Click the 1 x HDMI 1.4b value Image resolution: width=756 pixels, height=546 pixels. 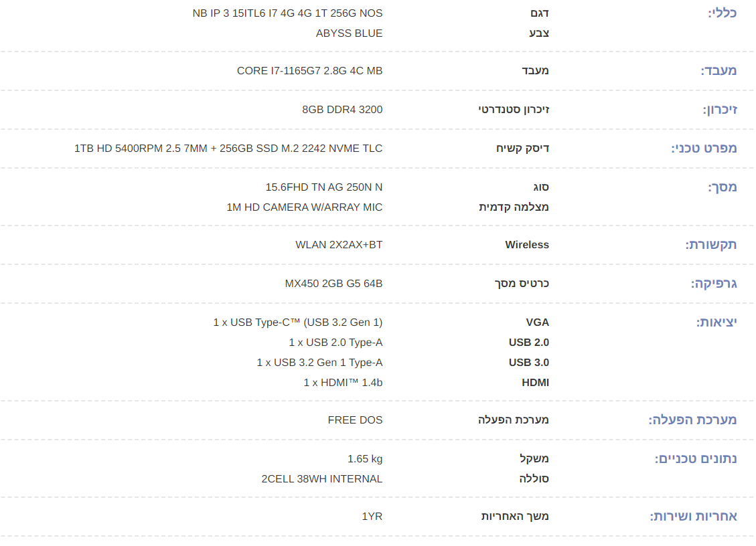click(343, 383)
